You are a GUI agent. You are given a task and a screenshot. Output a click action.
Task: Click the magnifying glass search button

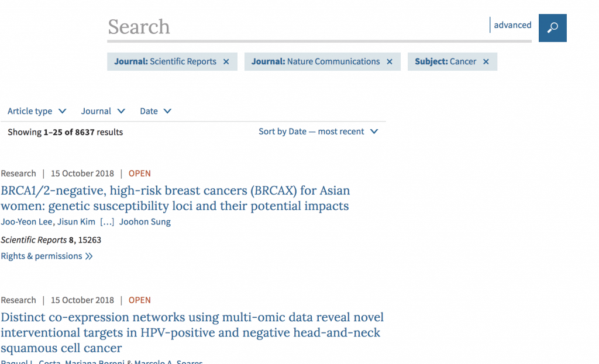tap(552, 28)
